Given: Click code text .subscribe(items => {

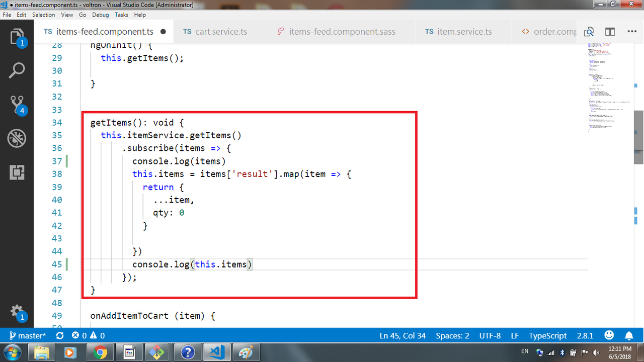Looking at the screenshot, I should [177, 148].
